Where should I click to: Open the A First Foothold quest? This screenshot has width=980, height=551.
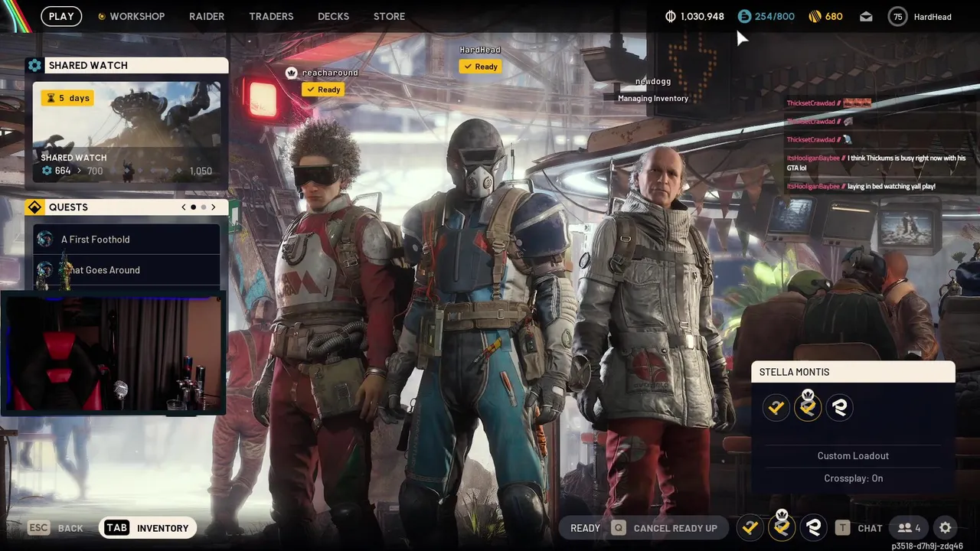click(x=126, y=240)
